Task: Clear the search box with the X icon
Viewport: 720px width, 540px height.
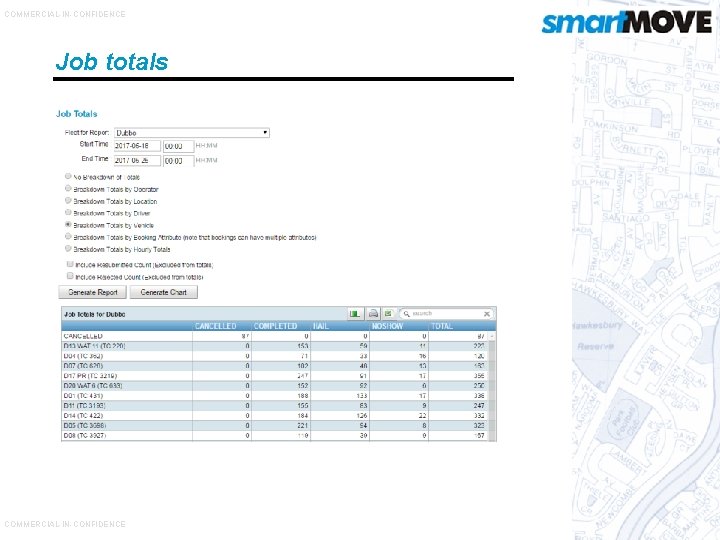Action: coord(487,314)
